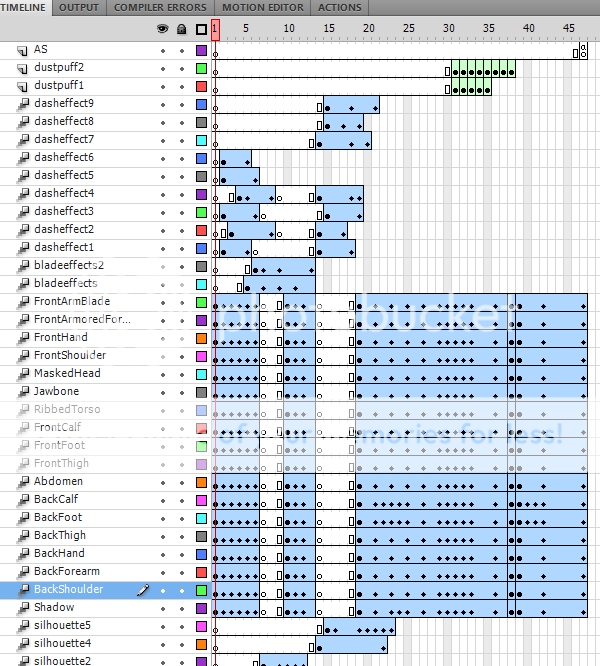This screenshot has height=666, width=600.
Task: Click the green outline swatch of dustpuff2
Action: click(201, 68)
